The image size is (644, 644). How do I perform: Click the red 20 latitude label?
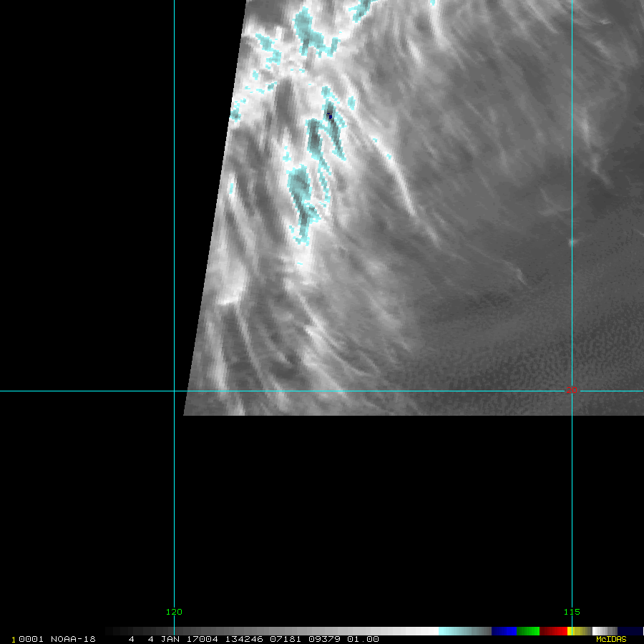pyautogui.click(x=571, y=390)
